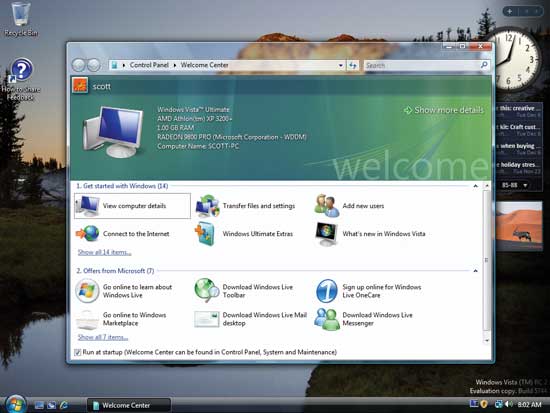550x413 pixels.
Task: Click the Windows Live logo icon
Action: pos(87,291)
